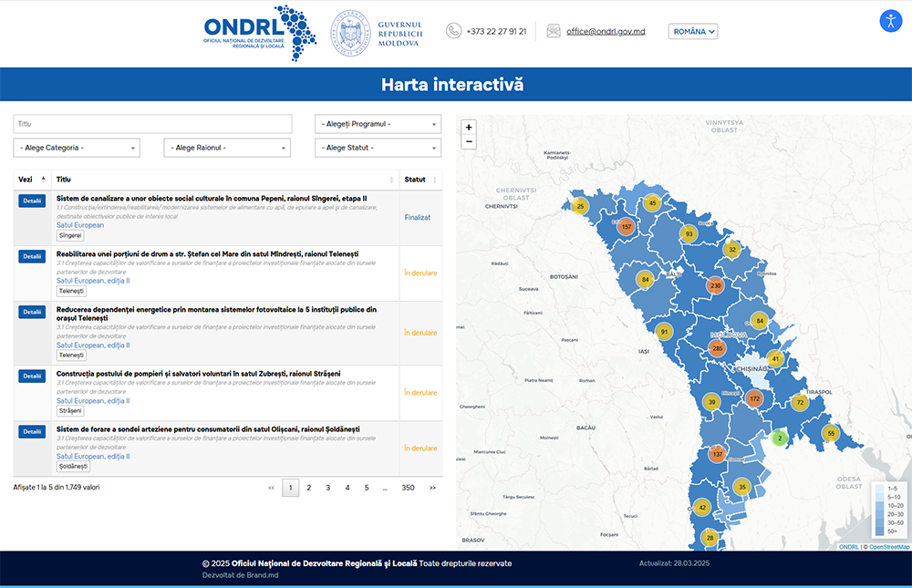Open the office@ondrl.gov.md email link
The width and height of the screenshot is (912, 588).
click(605, 31)
